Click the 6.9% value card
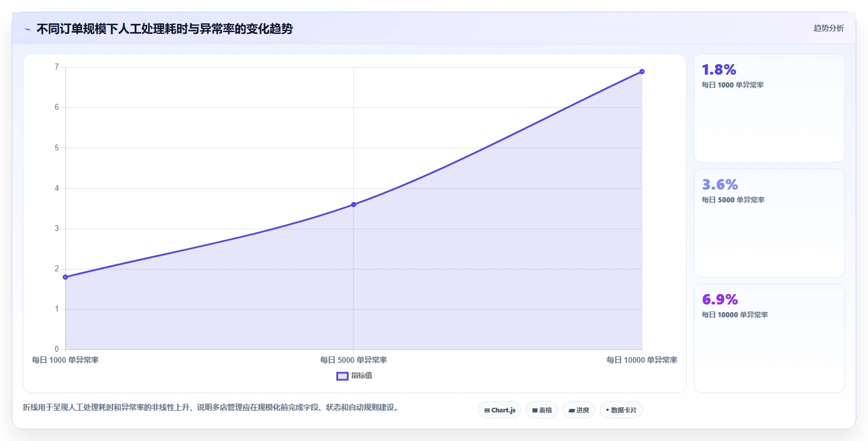This screenshot has width=868, height=441. (769, 338)
